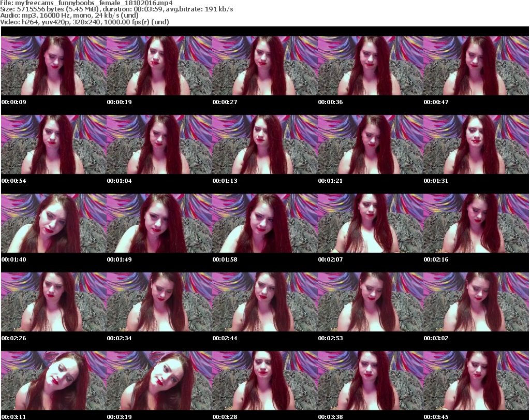Select the thumbnail frame at 00:01:40
Image resolution: width=530 pixels, height=420 pixels.
54,224
